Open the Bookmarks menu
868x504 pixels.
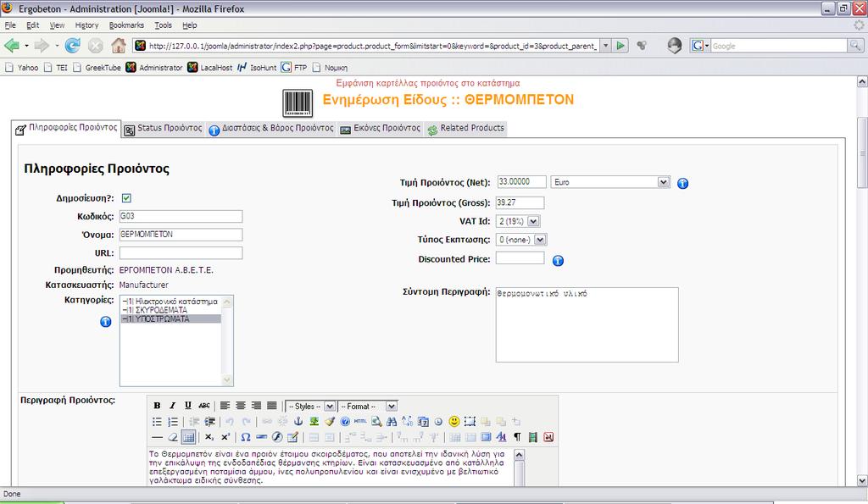pyautogui.click(x=126, y=25)
